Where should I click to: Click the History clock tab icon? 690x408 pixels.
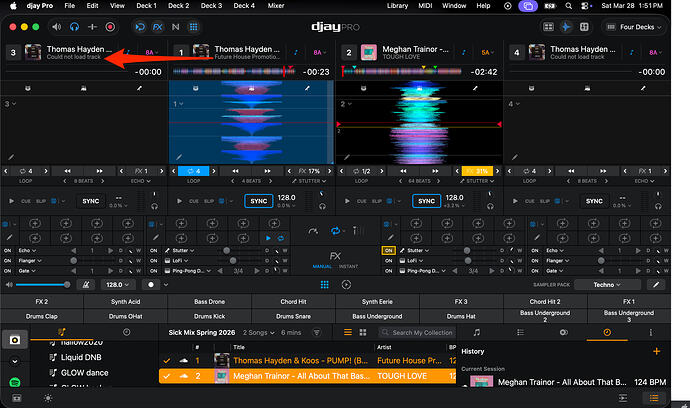tap(607, 332)
